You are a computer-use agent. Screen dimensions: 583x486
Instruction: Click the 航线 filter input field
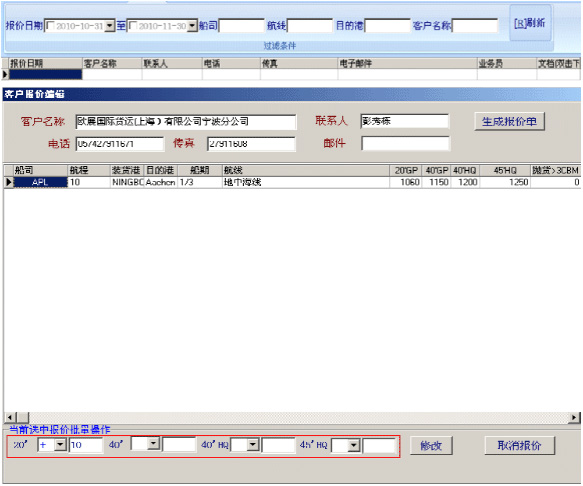(x=310, y=26)
